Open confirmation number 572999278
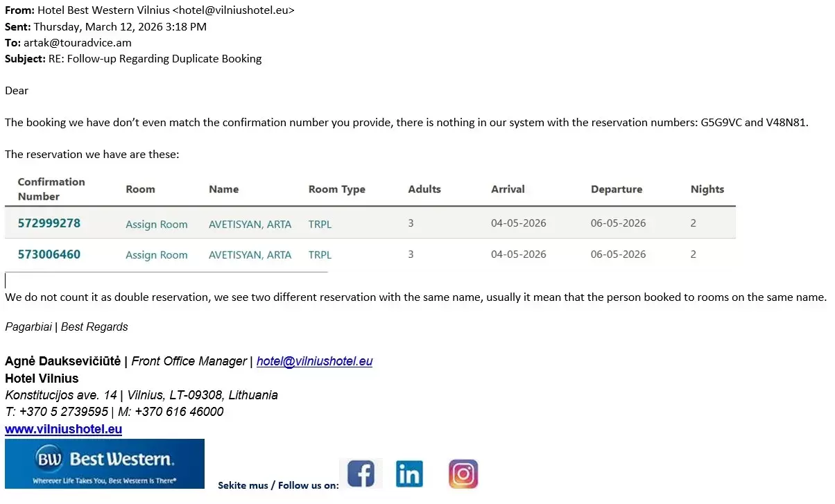Screen dimensions: 835x504 point(49,223)
